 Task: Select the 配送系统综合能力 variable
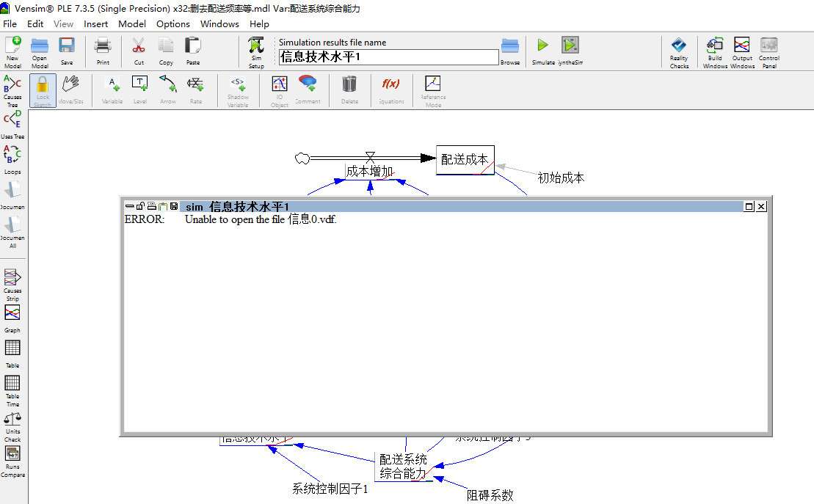pos(404,466)
